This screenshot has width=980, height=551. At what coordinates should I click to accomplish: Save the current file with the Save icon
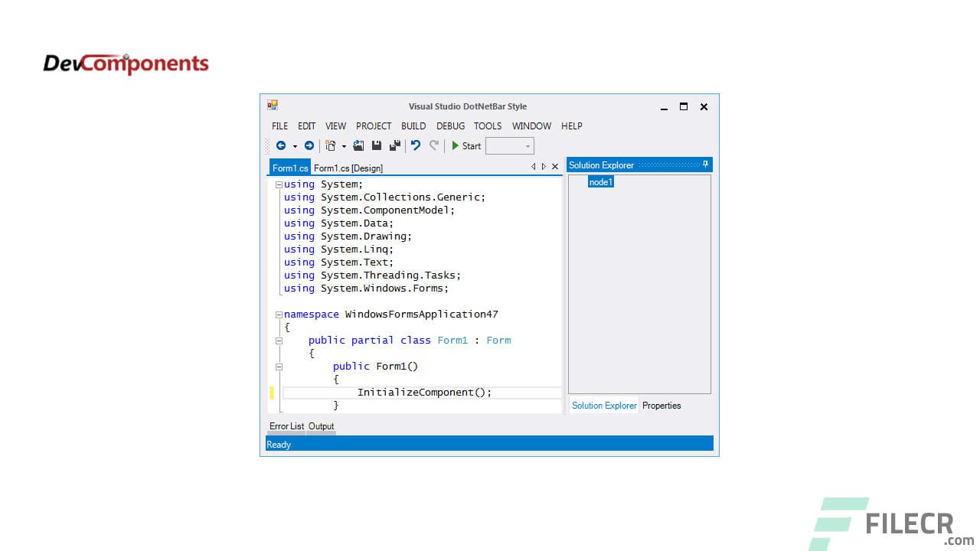tap(377, 145)
